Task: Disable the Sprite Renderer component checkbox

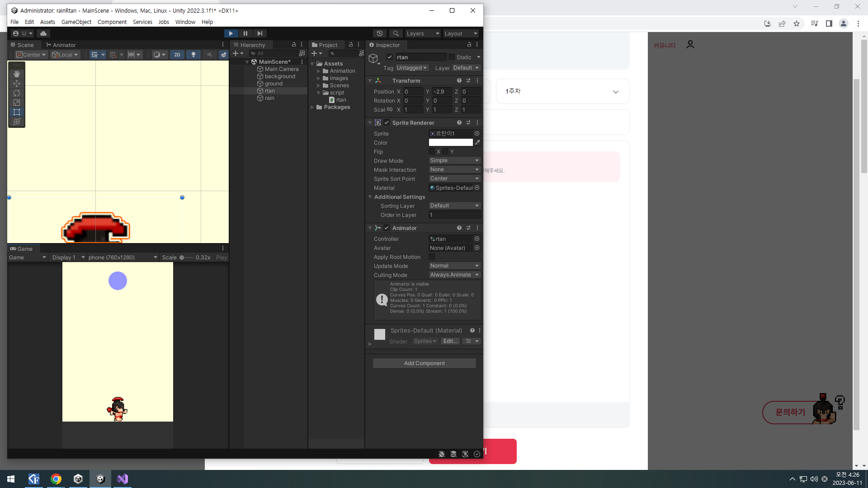Action: tap(387, 122)
